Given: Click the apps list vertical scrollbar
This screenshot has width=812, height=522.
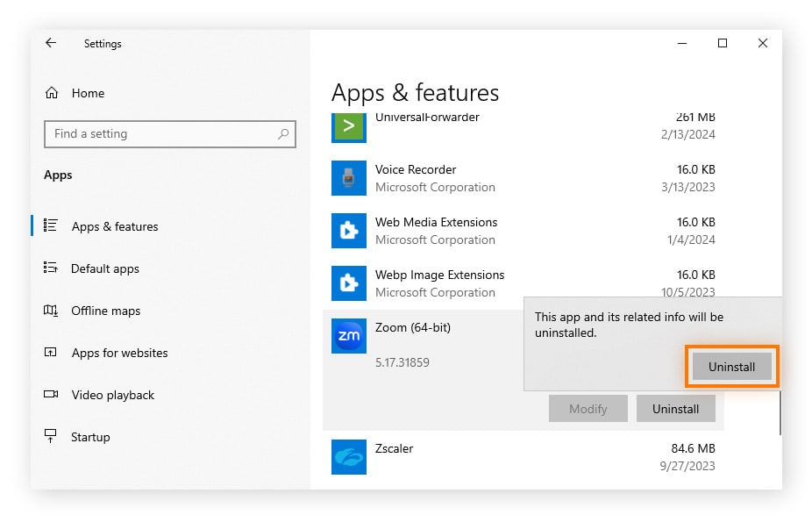Looking at the screenshot, I should tap(780, 412).
